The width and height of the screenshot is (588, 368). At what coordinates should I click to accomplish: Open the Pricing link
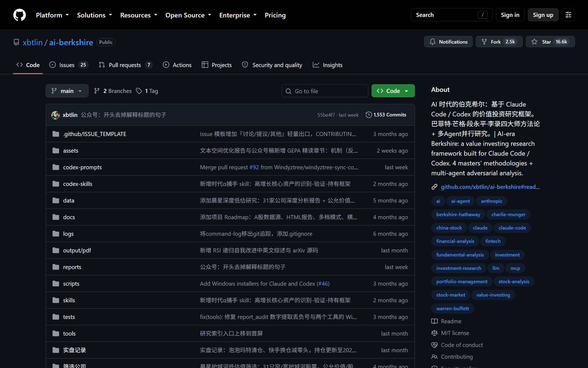(275, 15)
